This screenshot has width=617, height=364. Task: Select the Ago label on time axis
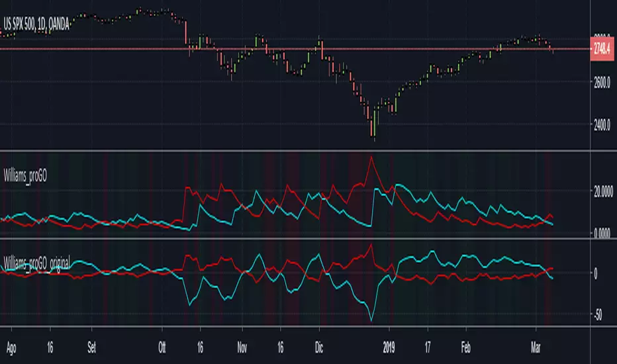(11, 345)
